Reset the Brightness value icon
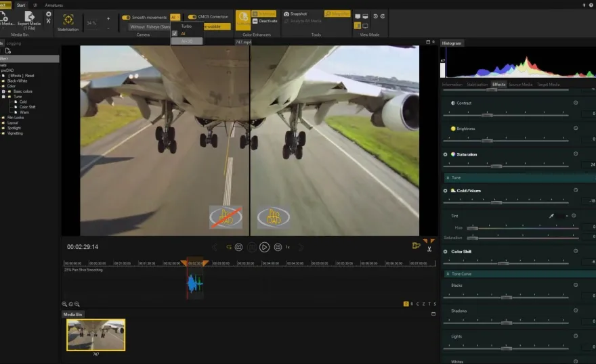Image resolution: width=596 pixels, height=364 pixels. click(x=576, y=129)
